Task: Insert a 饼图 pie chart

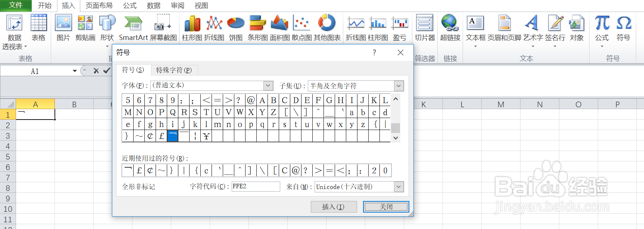Action: point(236,23)
